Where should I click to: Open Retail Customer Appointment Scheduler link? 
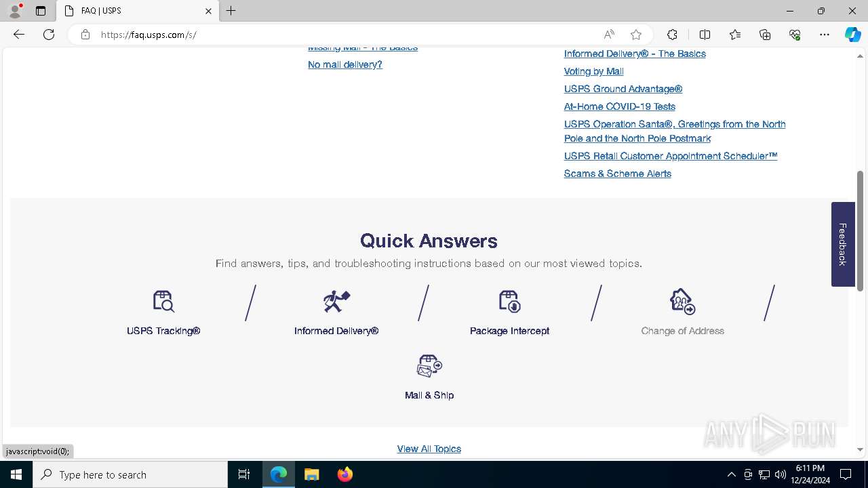[x=671, y=156]
